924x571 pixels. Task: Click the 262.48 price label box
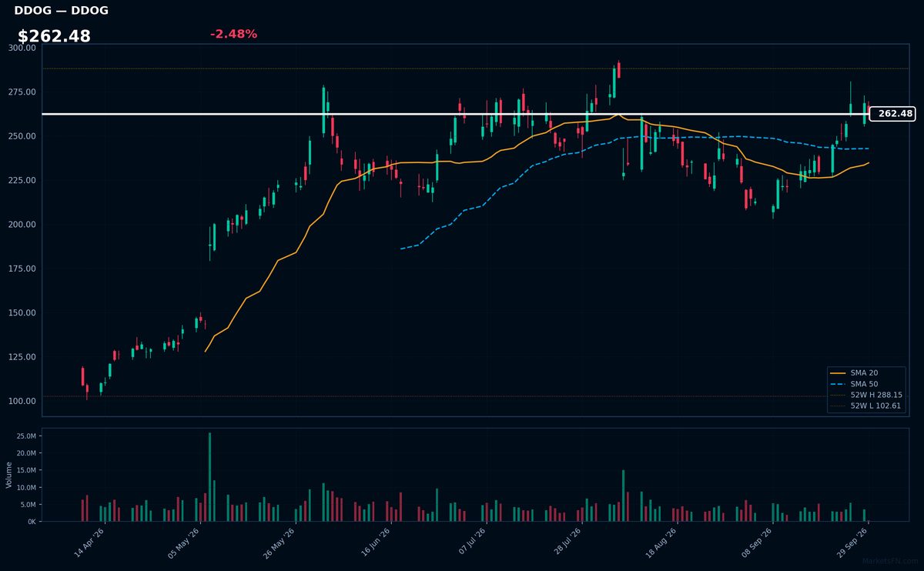pyautogui.click(x=892, y=114)
